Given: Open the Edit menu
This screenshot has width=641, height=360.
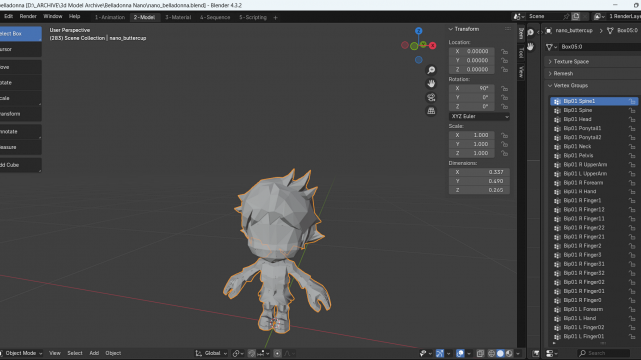Looking at the screenshot, I should tap(9, 16).
